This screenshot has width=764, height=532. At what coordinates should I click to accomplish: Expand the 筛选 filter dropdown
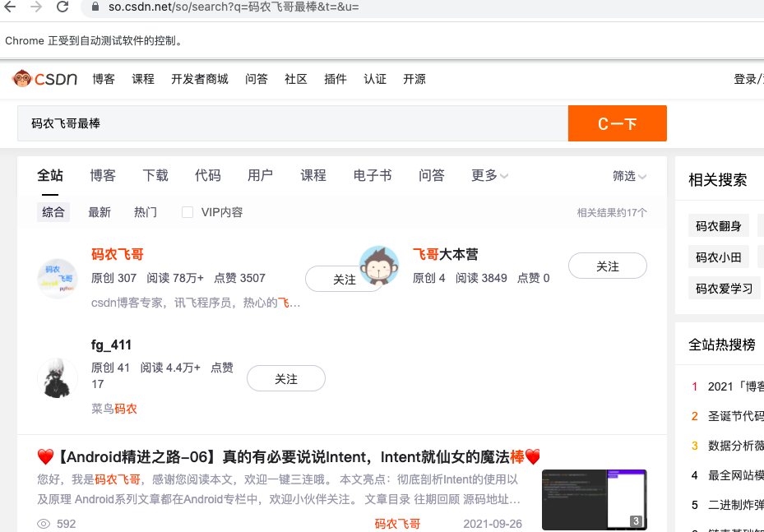(629, 175)
